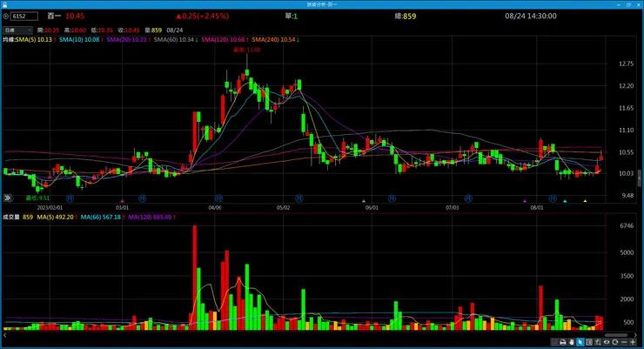Click the 成交量 volume panel label
This screenshot has width=644, height=349.
pyautogui.click(x=11, y=218)
